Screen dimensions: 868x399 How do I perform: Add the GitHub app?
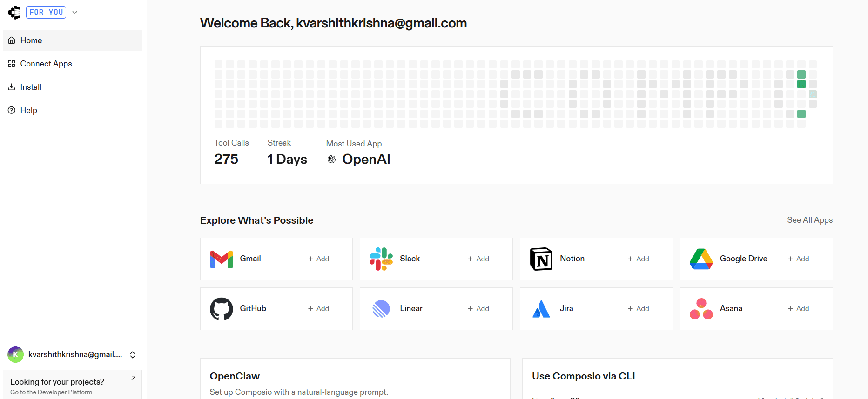click(318, 309)
